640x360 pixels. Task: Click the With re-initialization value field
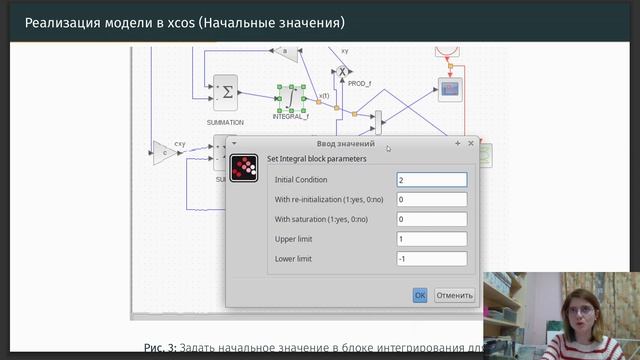pyautogui.click(x=432, y=199)
